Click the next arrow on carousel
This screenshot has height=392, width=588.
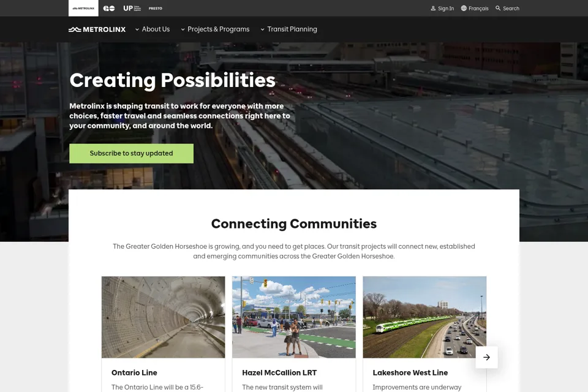click(487, 357)
